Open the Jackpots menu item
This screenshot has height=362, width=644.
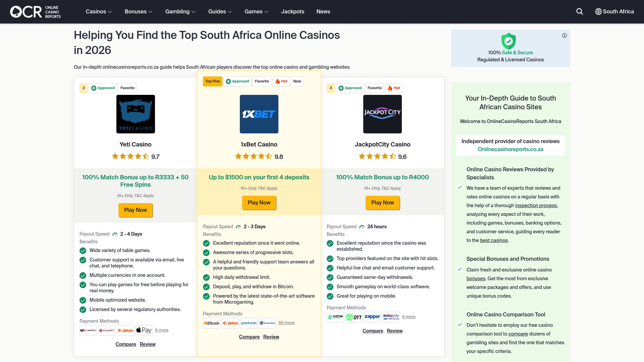[292, 11]
